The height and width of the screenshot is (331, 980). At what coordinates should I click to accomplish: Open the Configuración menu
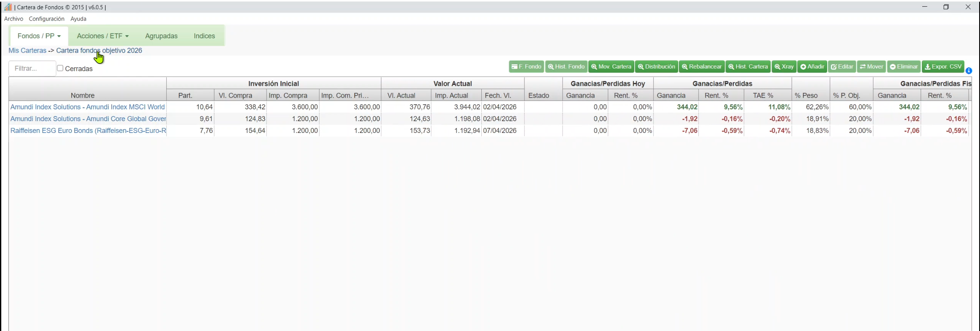(46, 19)
